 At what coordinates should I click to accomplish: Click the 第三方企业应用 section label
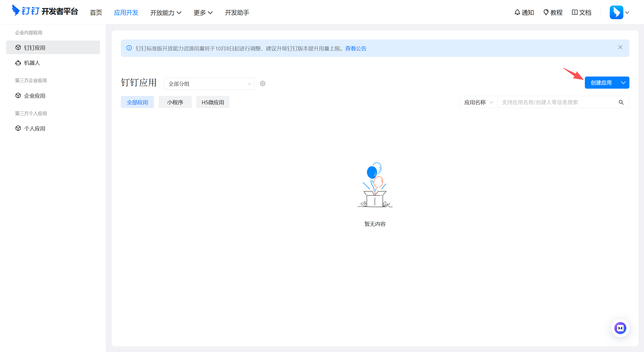[x=31, y=80]
